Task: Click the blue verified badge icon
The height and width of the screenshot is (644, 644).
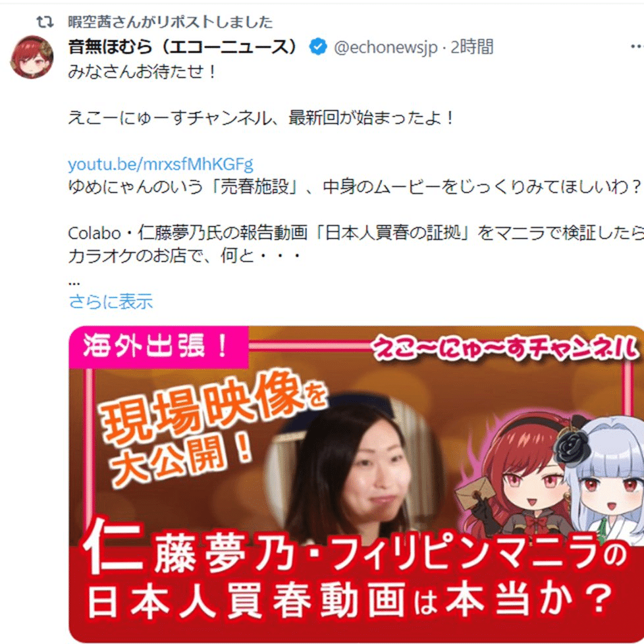Action: 318,47
